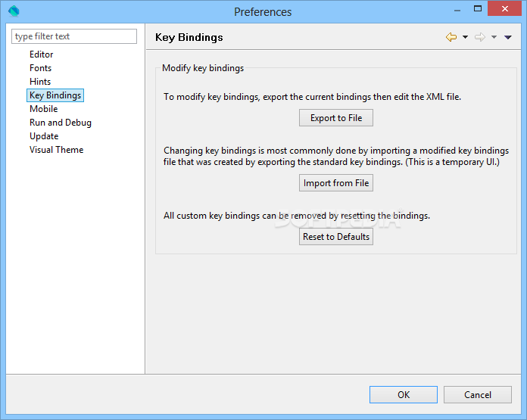Click Reset to Defaults button
This screenshot has height=420, width=527.
(x=336, y=237)
